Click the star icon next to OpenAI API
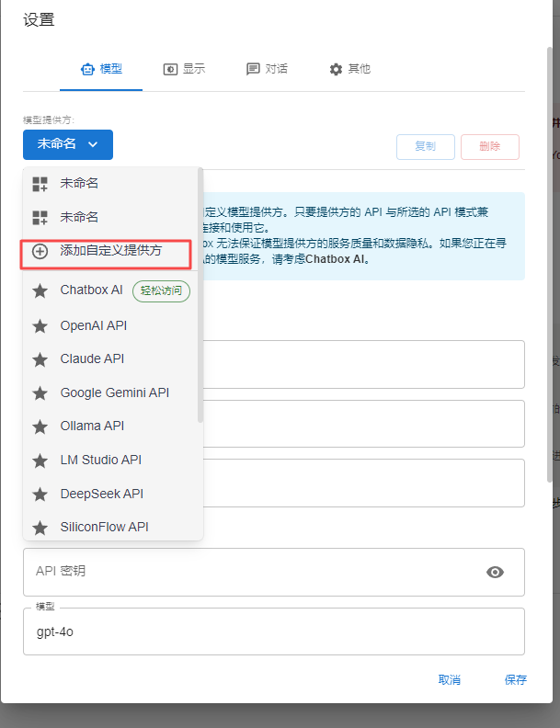 (x=40, y=326)
